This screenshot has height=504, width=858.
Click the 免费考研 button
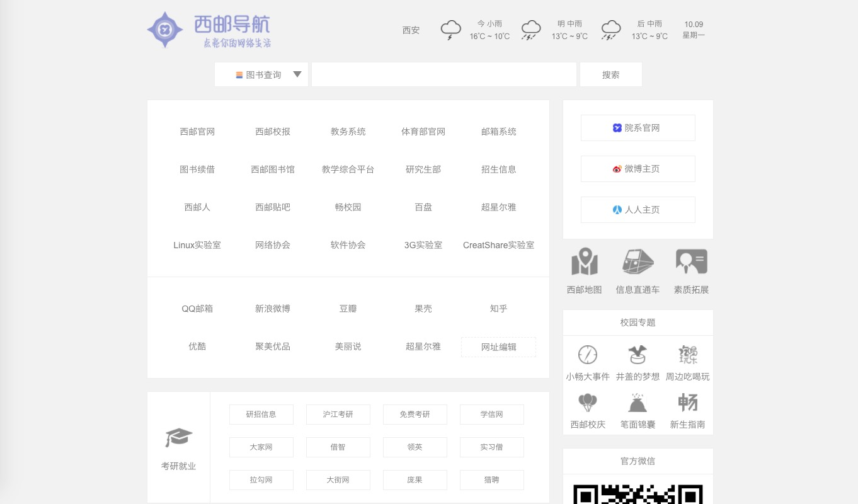point(415,415)
